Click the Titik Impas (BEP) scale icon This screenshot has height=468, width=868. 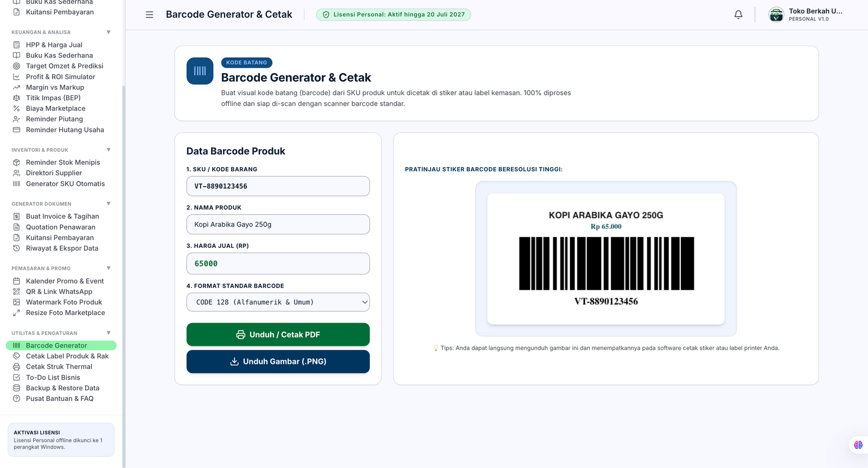pos(16,98)
